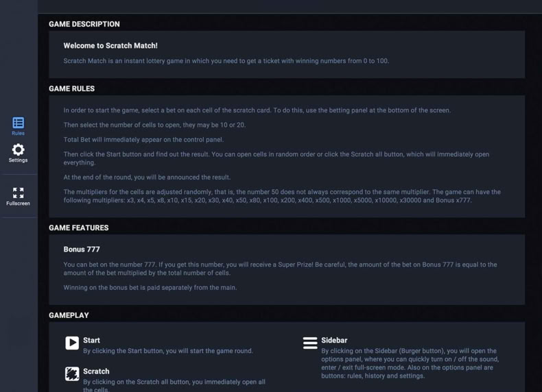Viewport: 542px width, 392px height.
Task: Click the GAME DESCRIPTION section heading
Action: coord(84,24)
